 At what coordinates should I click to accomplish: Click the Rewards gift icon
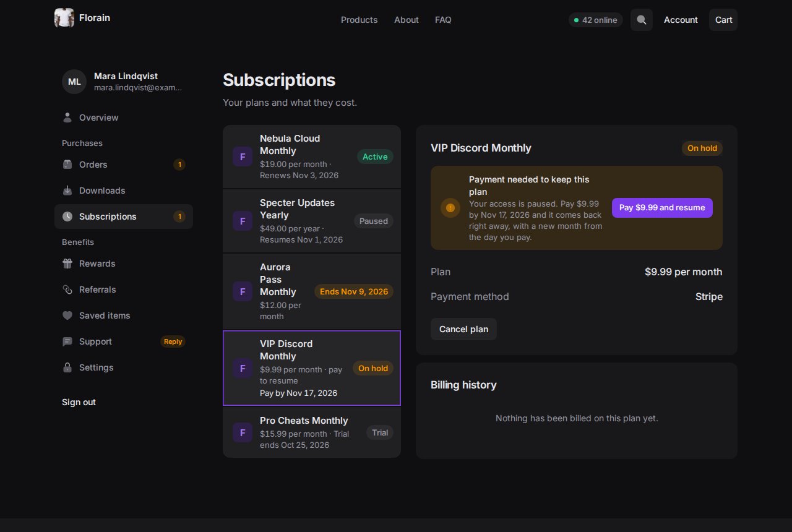tap(67, 264)
